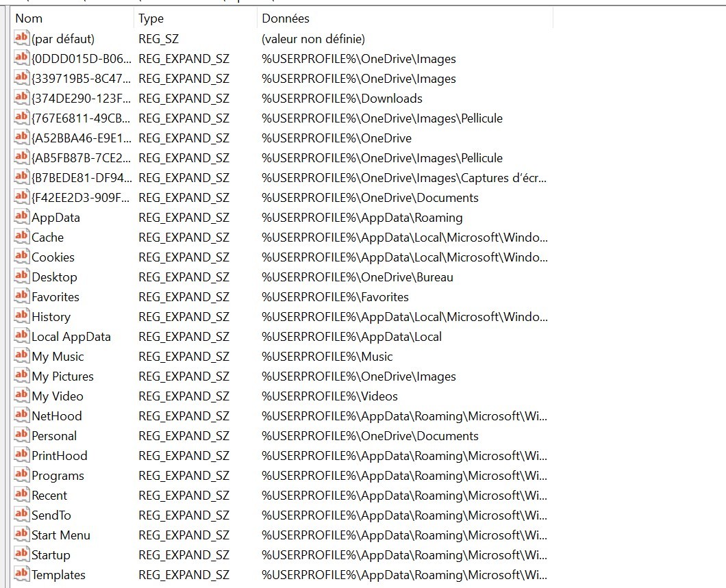726x588 pixels.
Task: Click the data cell of the Recent row
Action: (x=404, y=496)
